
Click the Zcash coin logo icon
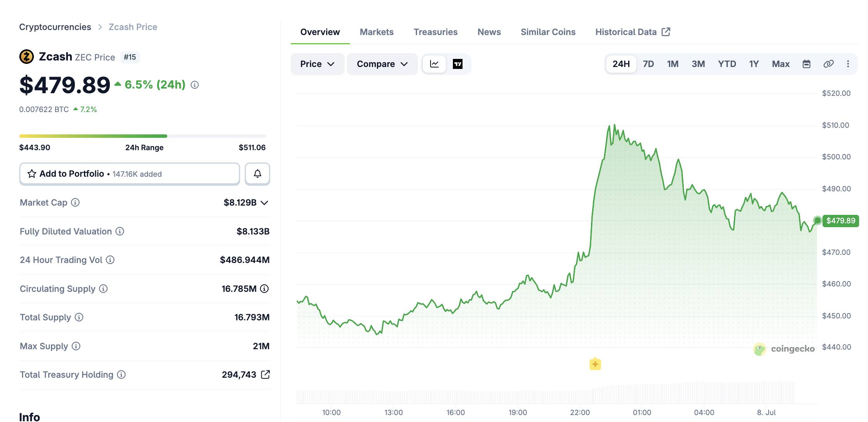point(27,57)
